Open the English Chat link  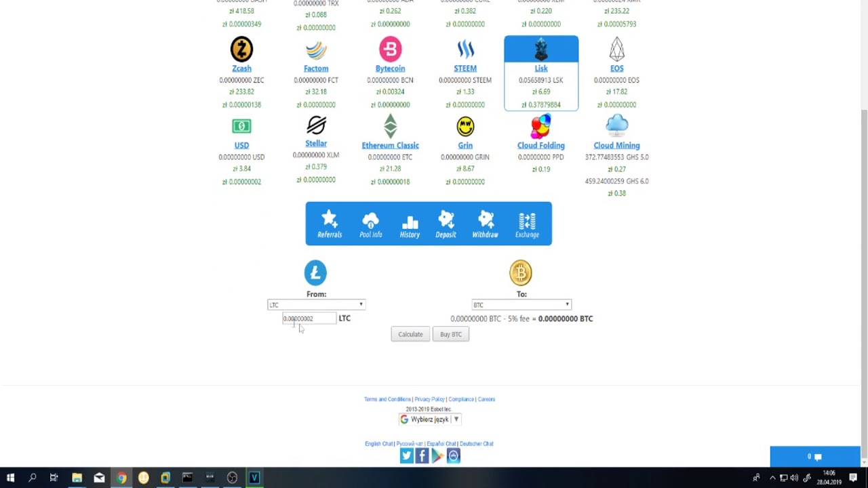378,444
